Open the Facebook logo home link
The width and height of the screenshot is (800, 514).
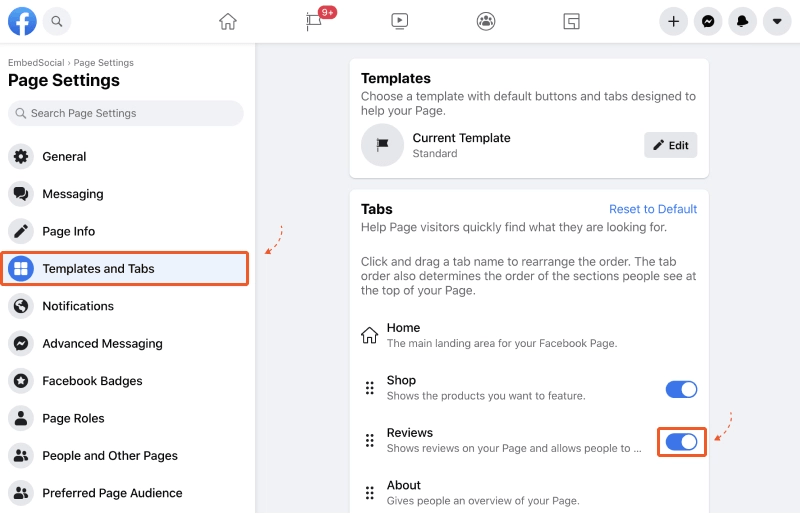(x=22, y=21)
